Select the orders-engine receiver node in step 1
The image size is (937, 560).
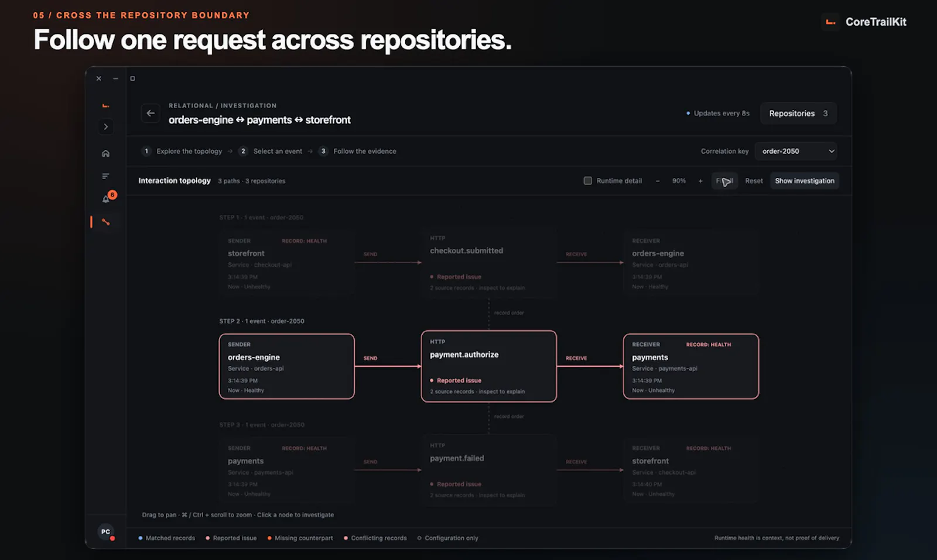(691, 263)
